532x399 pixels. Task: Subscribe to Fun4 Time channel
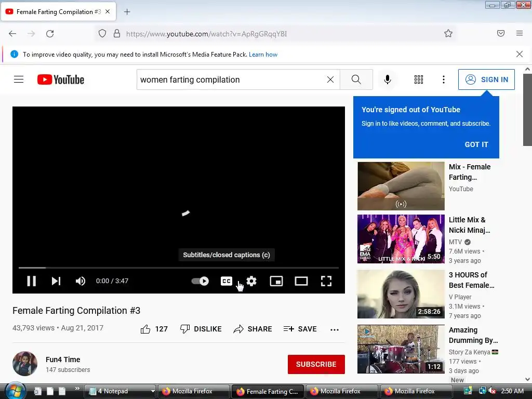point(316,364)
